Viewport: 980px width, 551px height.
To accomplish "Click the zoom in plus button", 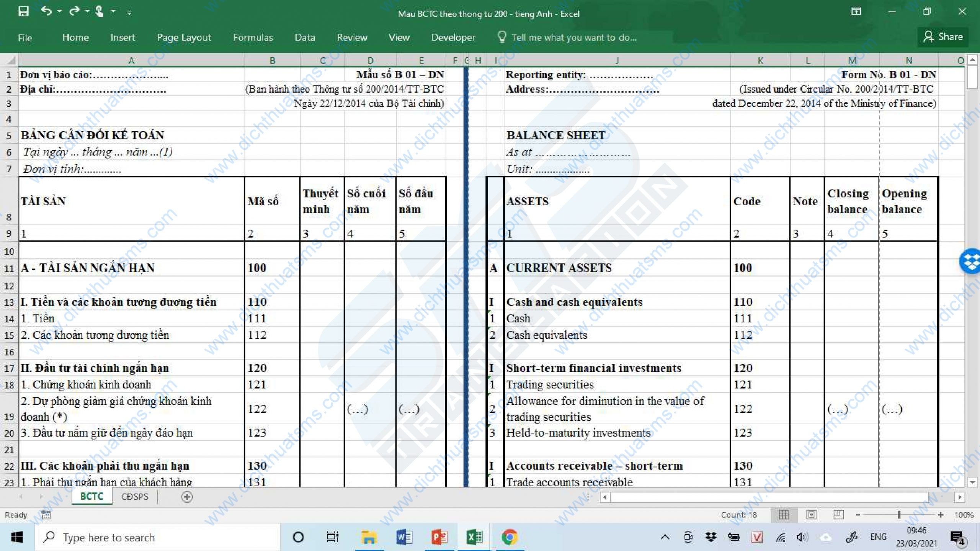I will [941, 515].
